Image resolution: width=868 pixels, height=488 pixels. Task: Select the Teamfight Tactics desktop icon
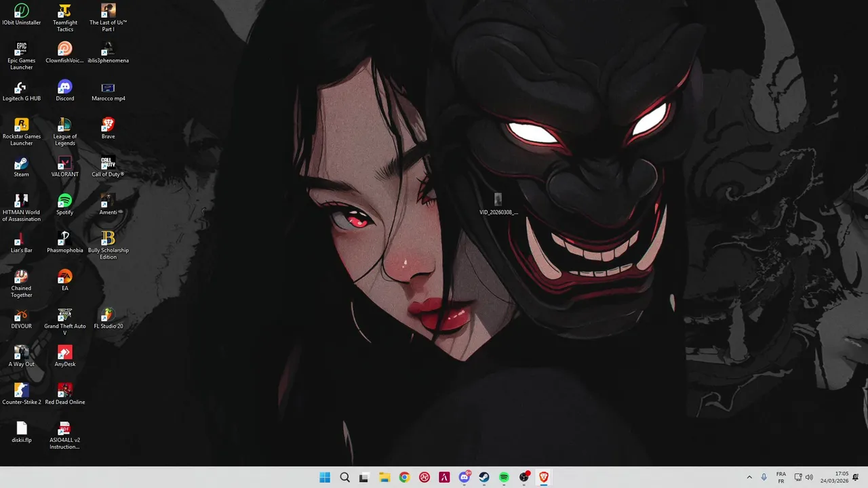pyautogui.click(x=65, y=18)
